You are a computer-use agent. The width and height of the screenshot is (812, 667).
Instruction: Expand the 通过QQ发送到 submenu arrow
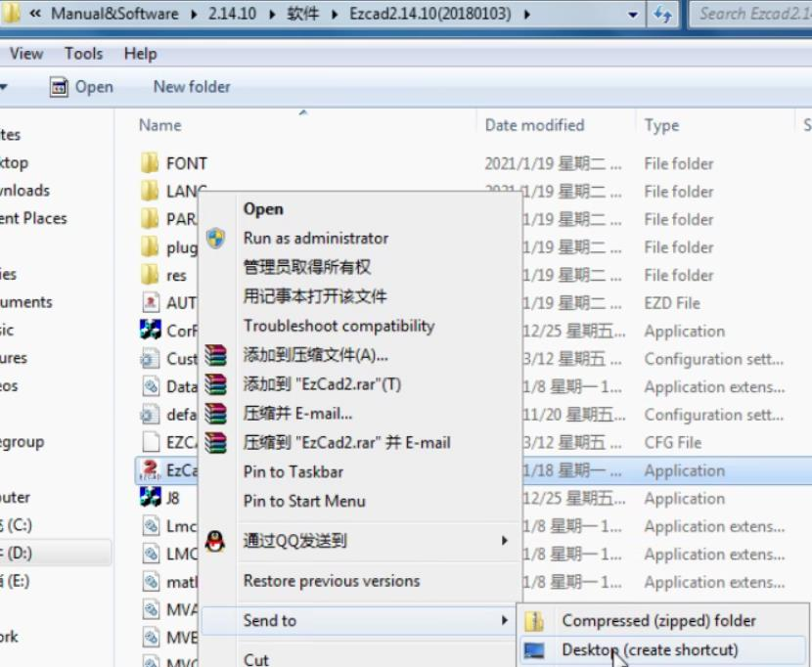click(505, 541)
